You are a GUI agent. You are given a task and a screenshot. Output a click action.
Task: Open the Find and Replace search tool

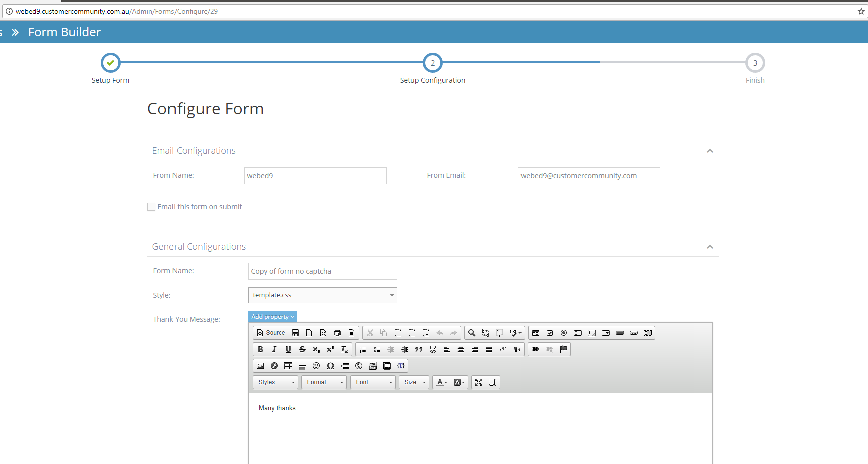point(471,332)
